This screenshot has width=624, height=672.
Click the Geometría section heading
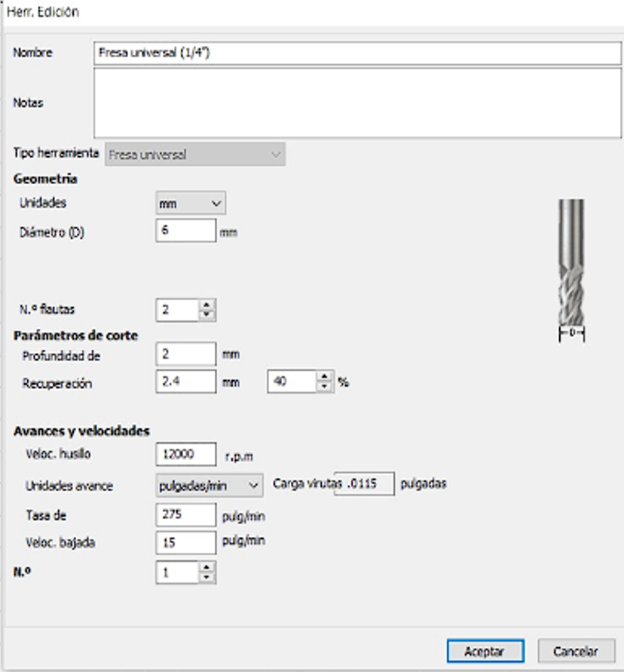pos(45,179)
